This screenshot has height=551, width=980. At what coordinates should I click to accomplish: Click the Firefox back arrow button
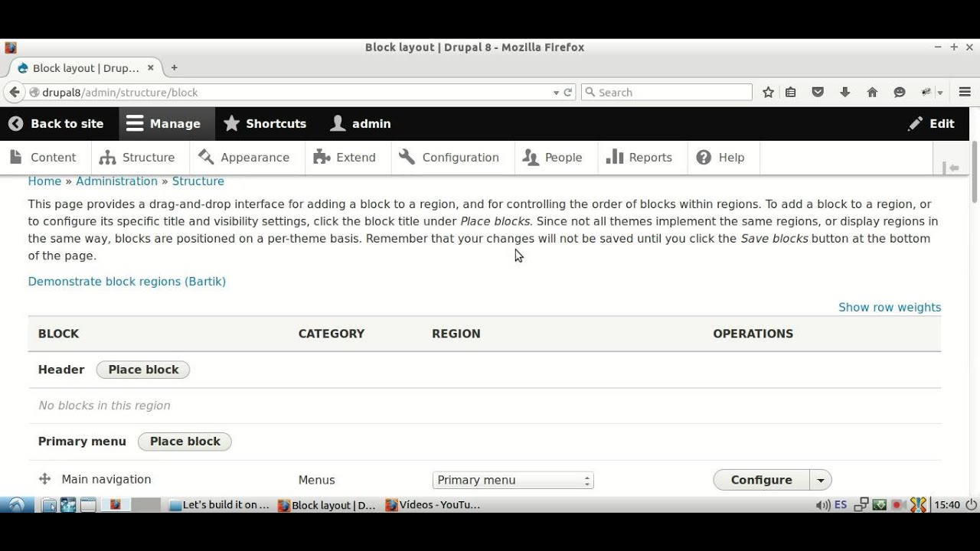pos(14,92)
